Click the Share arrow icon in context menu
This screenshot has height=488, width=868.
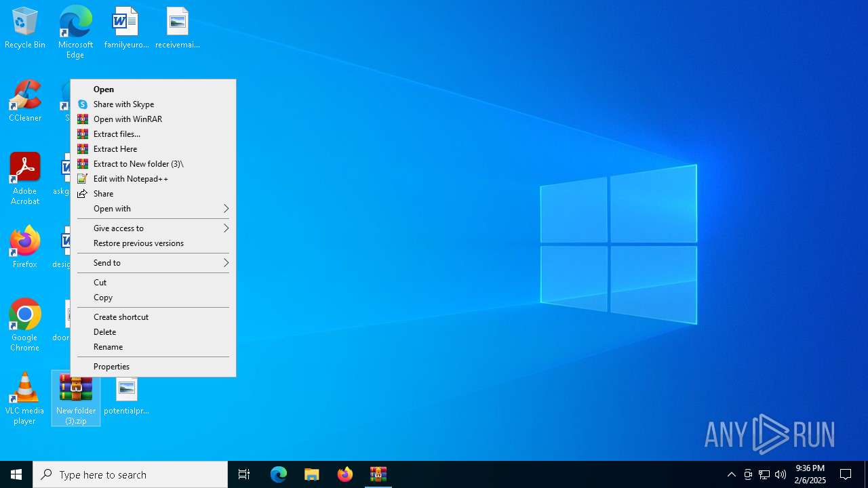coord(83,194)
